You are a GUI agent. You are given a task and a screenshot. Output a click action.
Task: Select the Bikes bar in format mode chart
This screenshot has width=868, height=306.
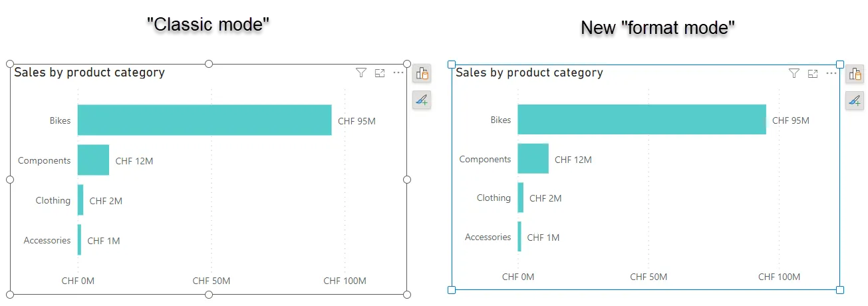click(642, 120)
